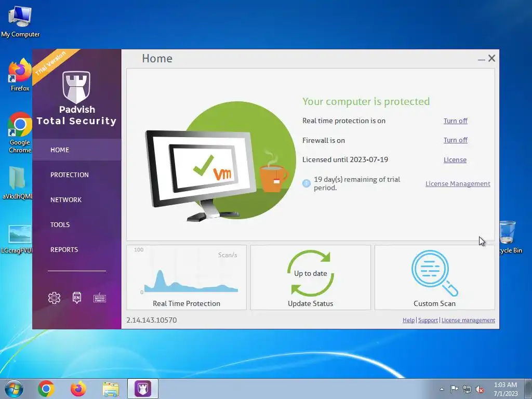Viewport: 532px width, 399px height.
Task: Click the Action Center flag icon
Action: [454, 389]
